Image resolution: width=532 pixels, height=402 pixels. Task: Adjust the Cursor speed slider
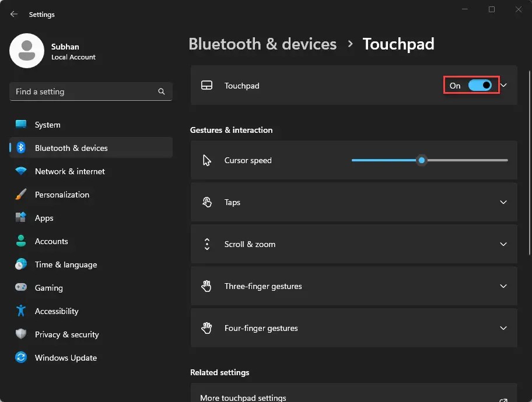pyautogui.click(x=422, y=160)
